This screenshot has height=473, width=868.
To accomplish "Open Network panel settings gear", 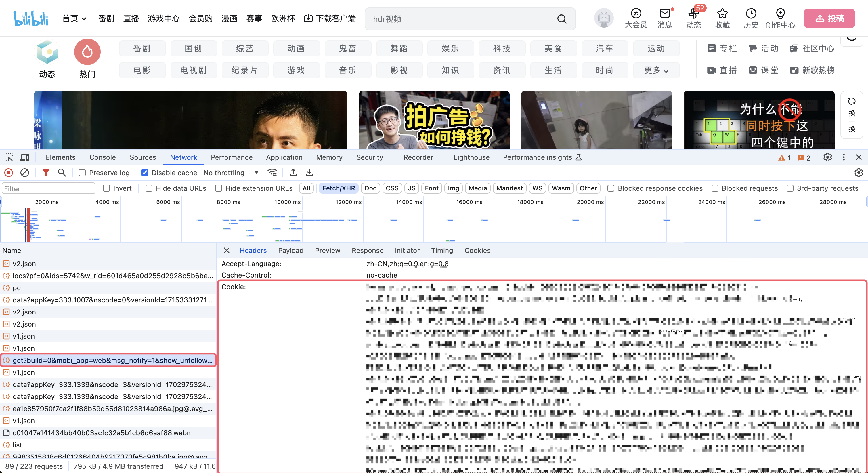I will point(859,173).
